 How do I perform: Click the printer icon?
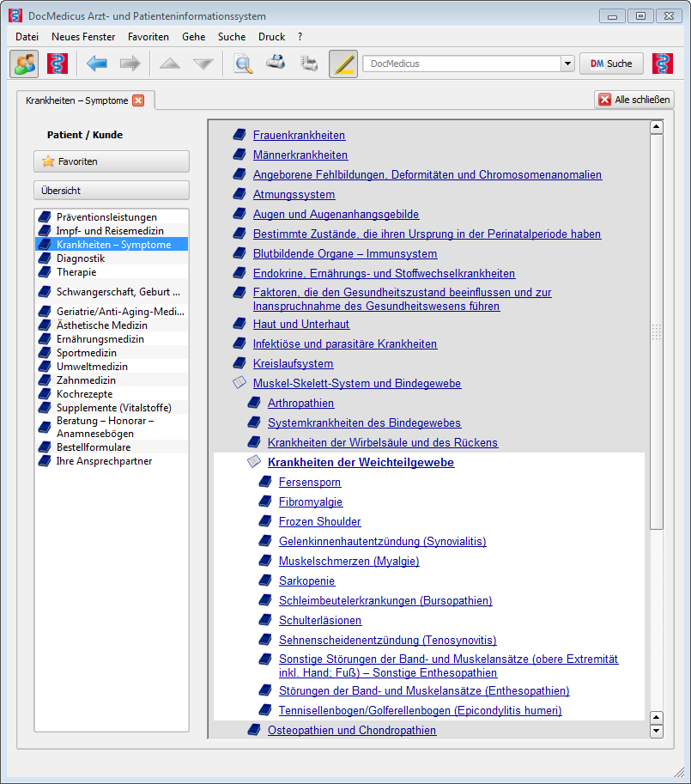[x=276, y=62]
